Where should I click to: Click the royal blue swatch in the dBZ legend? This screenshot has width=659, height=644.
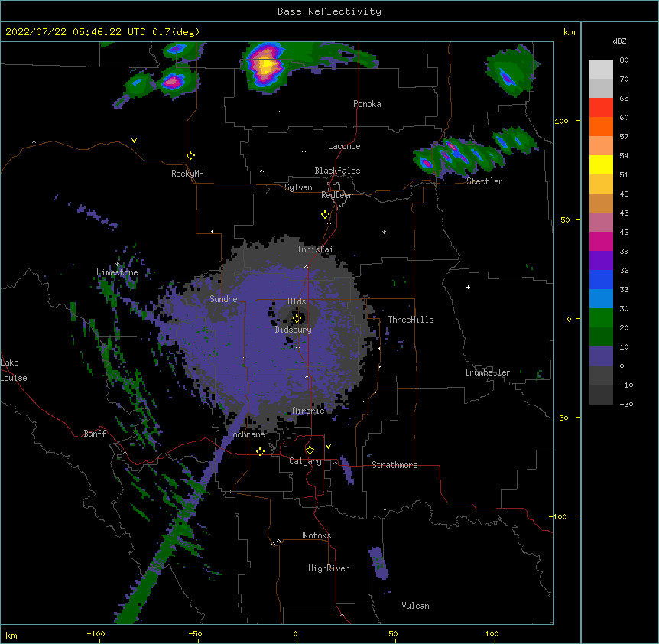601,279
